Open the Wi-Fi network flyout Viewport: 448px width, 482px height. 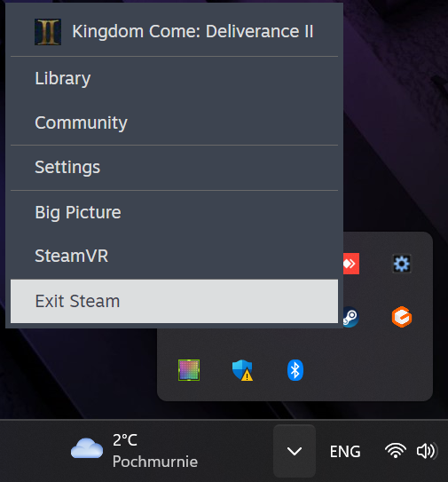coord(396,451)
